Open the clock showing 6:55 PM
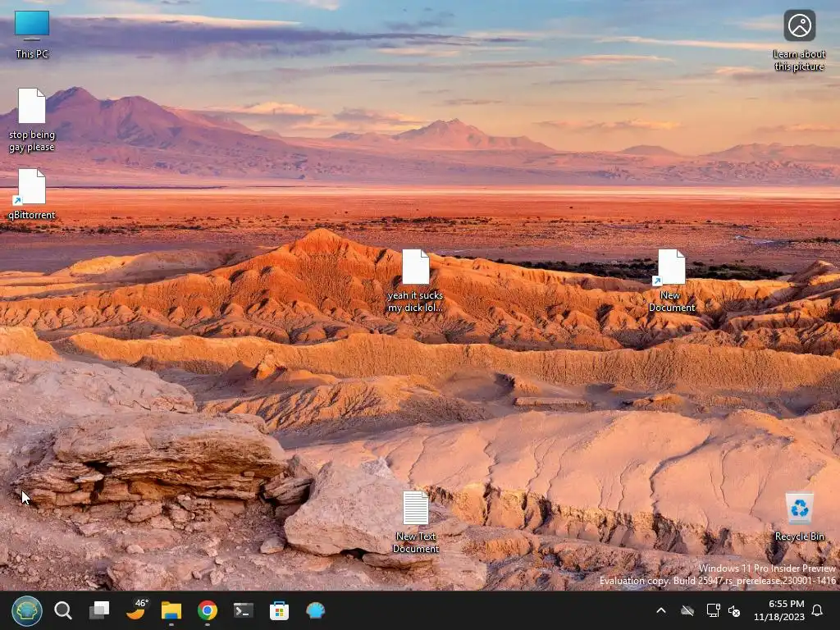 [x=779, y=610]
